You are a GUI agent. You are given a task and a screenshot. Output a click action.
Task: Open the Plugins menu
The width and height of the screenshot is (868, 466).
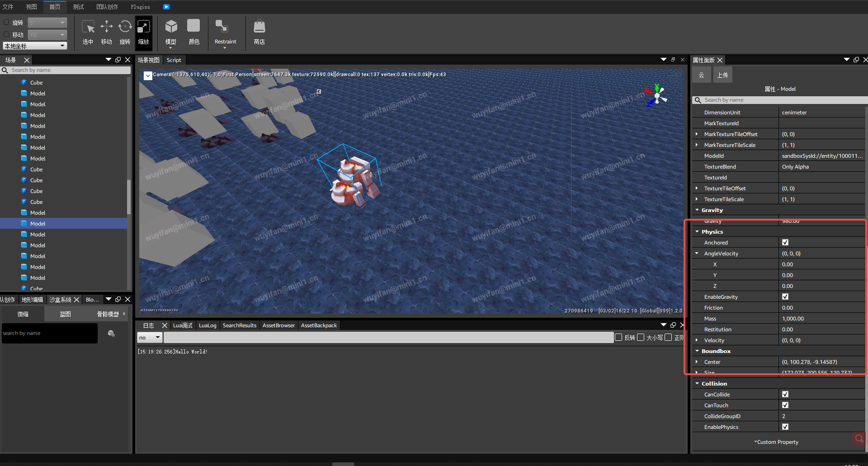(140, 7)
